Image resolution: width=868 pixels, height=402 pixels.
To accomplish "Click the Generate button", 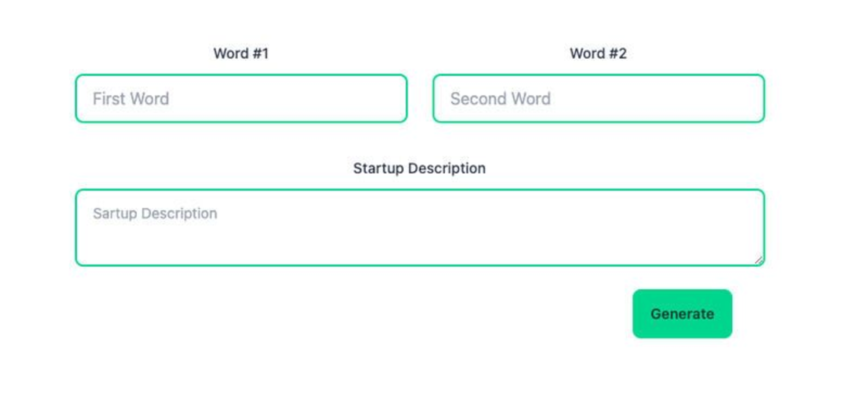I will (x=682, y=314).
